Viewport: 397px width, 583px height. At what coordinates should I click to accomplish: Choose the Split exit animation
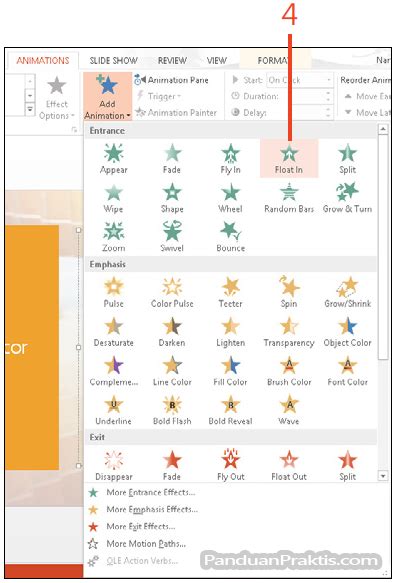[x=347, y=465]
